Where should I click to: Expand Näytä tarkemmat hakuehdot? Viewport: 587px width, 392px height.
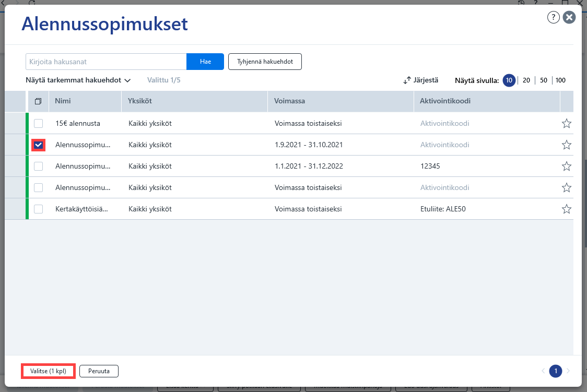point(78,80)
